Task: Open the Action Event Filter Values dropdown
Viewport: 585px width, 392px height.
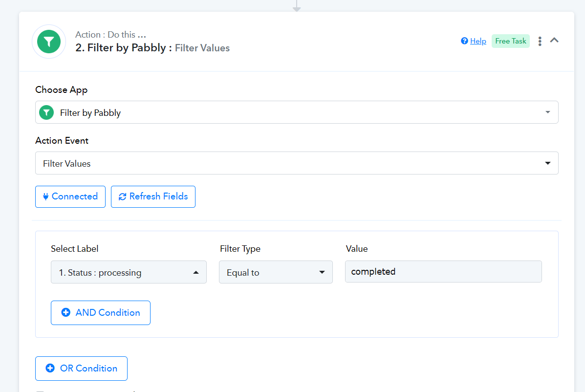Action: tap(297, 163)
